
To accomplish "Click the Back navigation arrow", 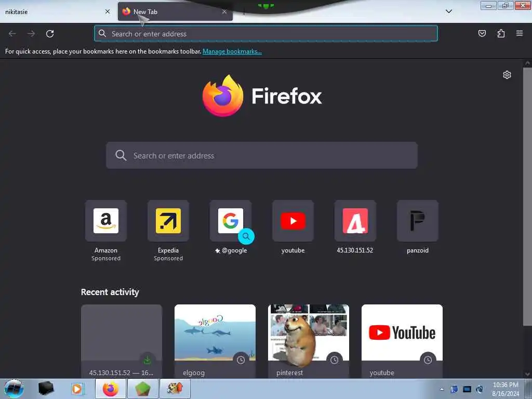I will click(x=12, y=34).
